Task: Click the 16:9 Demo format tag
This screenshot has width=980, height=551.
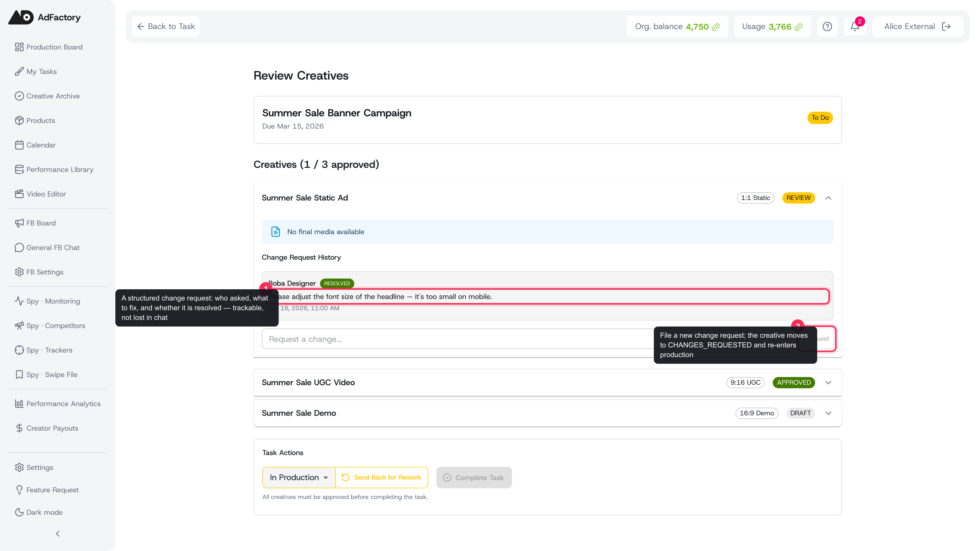Action: click(757, 413)
